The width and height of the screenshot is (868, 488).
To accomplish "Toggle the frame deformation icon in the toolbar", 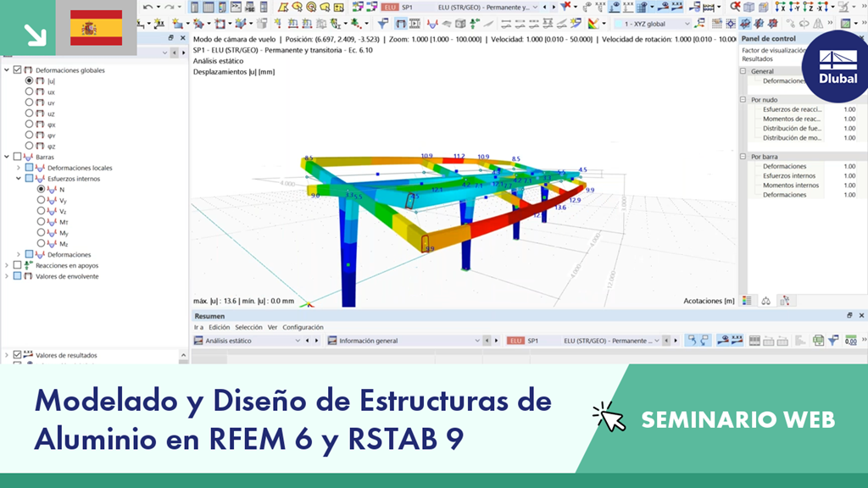I will pyautogui.click(x=401, y=24).
